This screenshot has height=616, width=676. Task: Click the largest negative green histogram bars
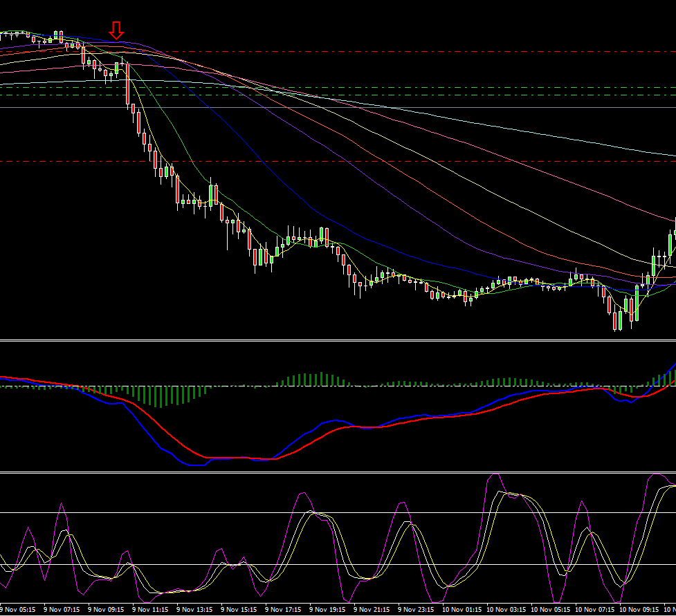click(x=160, y=397)
